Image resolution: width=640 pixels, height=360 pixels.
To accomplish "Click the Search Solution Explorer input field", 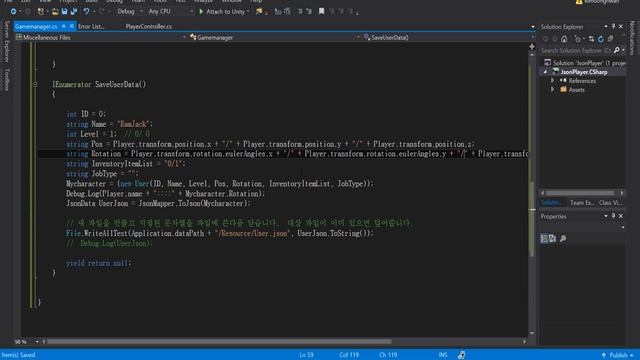I will pos(576,50).
